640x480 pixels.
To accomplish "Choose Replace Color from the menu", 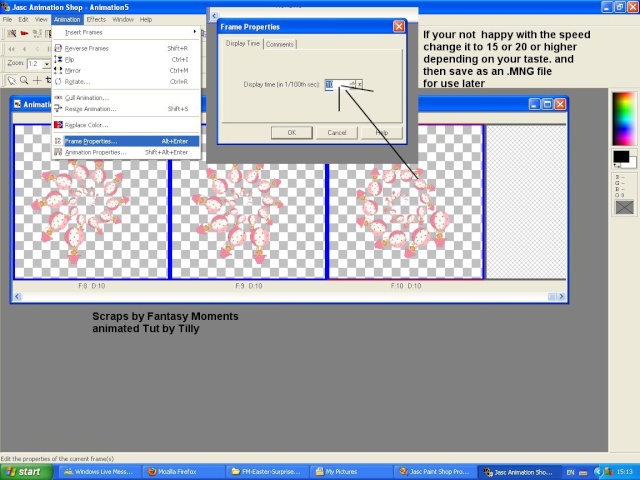I will coord(127,125).
